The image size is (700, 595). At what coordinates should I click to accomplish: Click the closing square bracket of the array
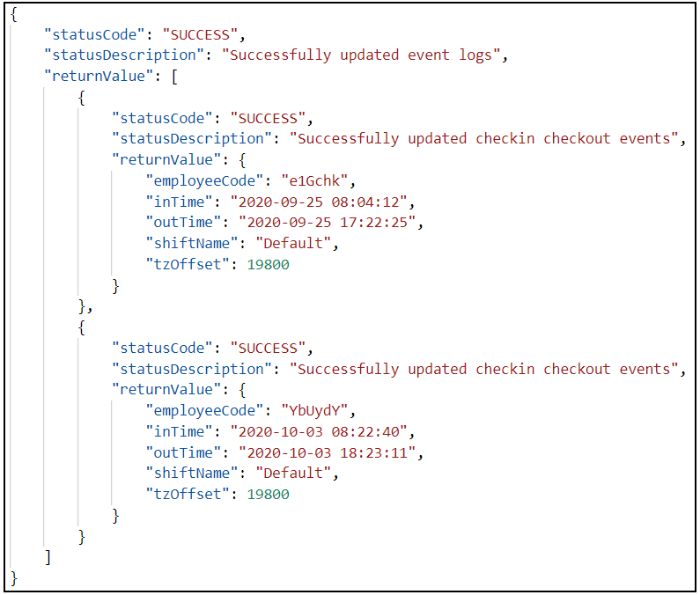(48, 557)
